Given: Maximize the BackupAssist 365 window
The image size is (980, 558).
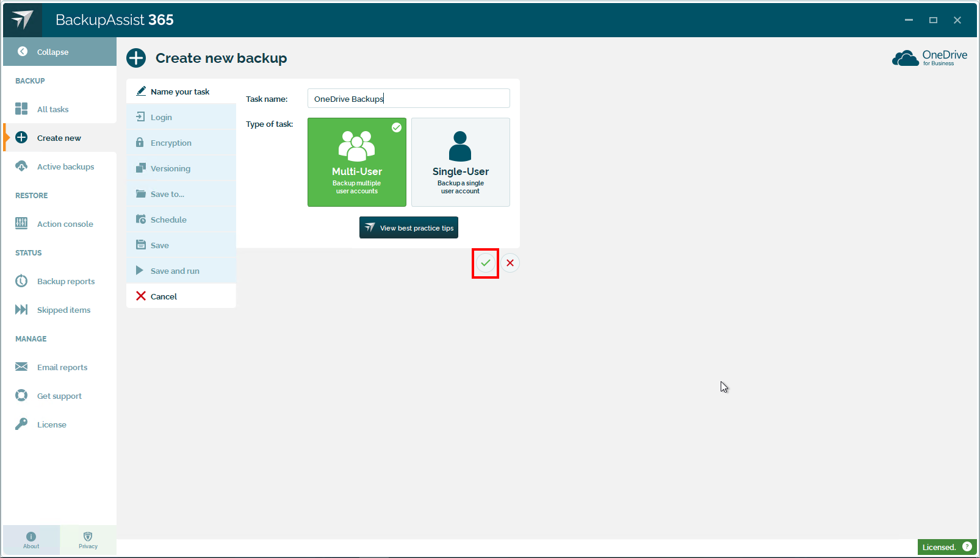Looking at the screenshot, I should point(933,20).
